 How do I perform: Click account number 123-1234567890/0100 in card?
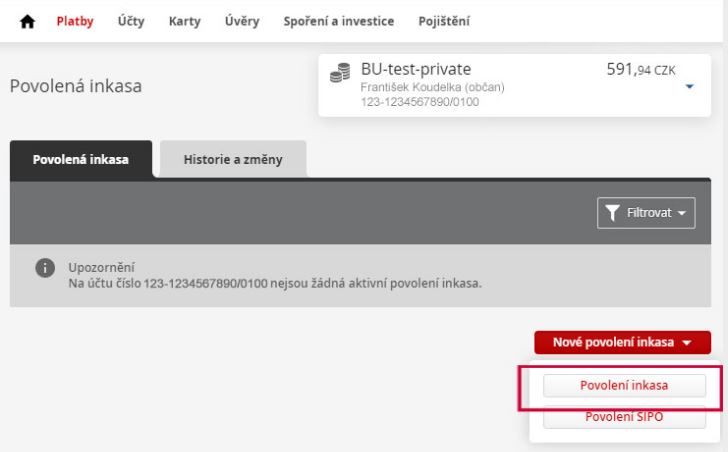pyautogui.click(x=420, y=102)
